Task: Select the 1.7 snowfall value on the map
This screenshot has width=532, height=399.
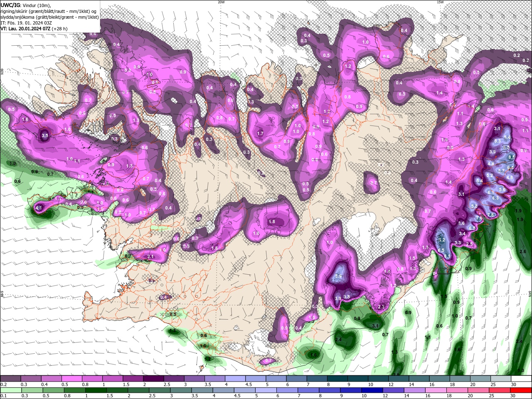Action: [261, 133]
